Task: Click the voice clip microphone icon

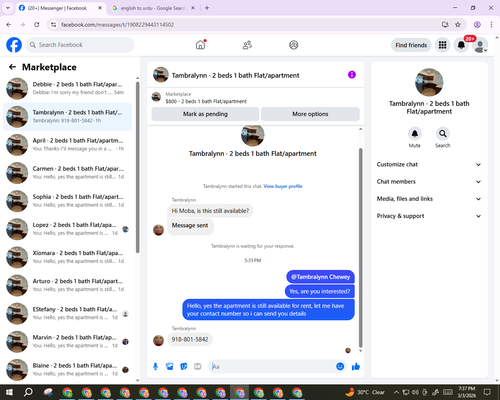Action: coord(155,367)
